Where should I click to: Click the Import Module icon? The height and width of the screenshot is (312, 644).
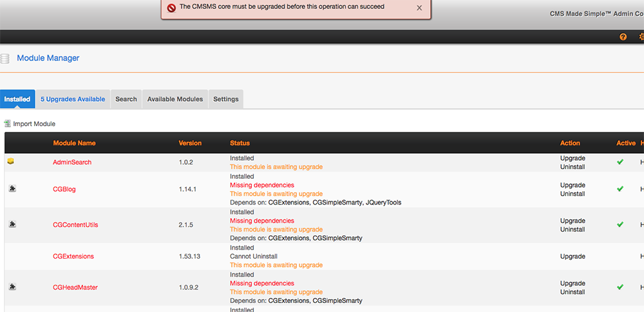point(8,124)
